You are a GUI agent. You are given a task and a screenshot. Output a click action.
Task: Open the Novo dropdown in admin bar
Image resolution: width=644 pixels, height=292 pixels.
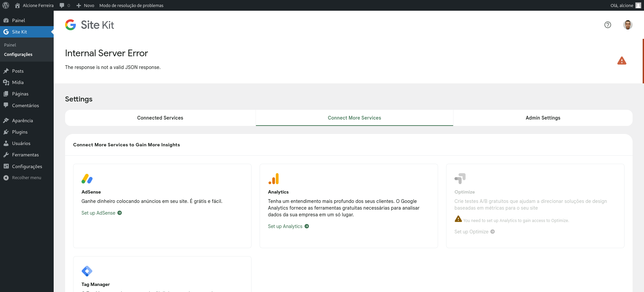click(85, 5)
